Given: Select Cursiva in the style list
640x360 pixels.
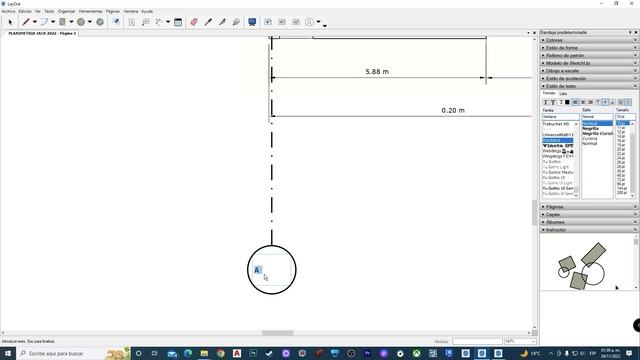Looking at the screenshot, I should [x=590, y=139].
